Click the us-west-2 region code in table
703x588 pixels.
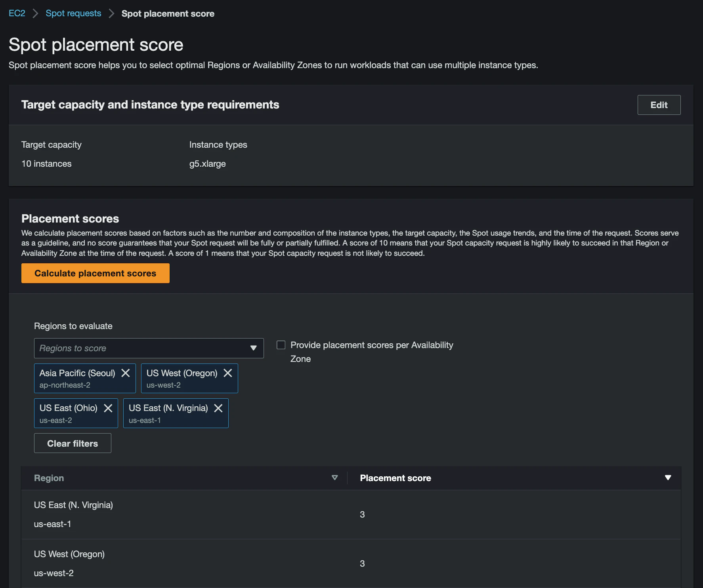[x=54, y=573]
